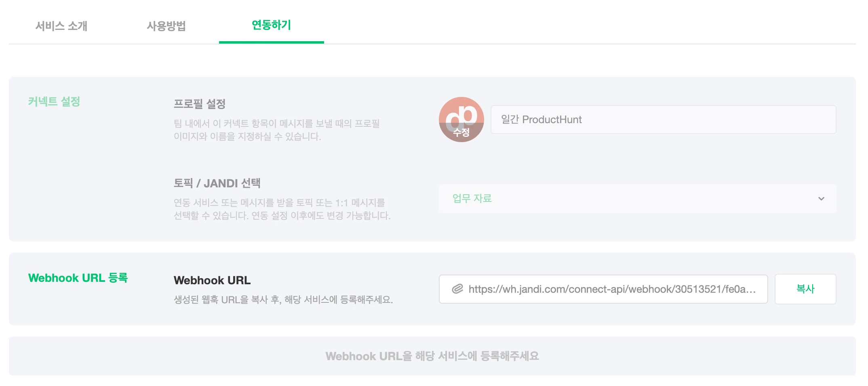Click the 수정 overlay on the profile picture

[x=461, y=132]
